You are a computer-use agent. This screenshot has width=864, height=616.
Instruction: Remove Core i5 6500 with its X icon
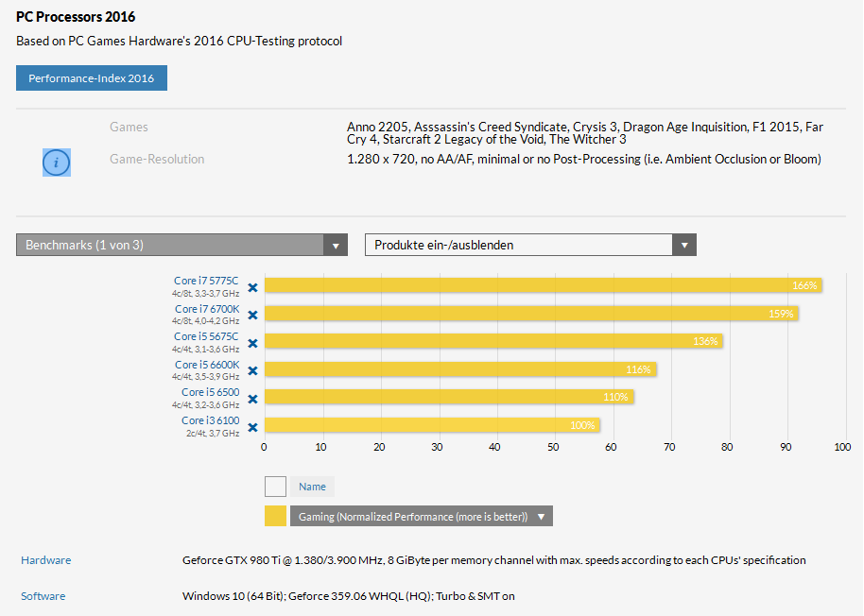click(x=253, y=399)
